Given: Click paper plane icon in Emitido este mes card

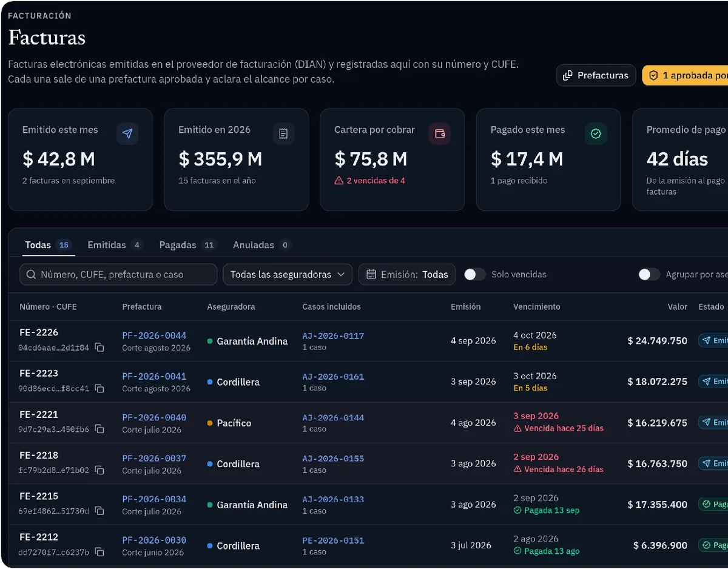Looking at the screenshot, I should 127,134.
